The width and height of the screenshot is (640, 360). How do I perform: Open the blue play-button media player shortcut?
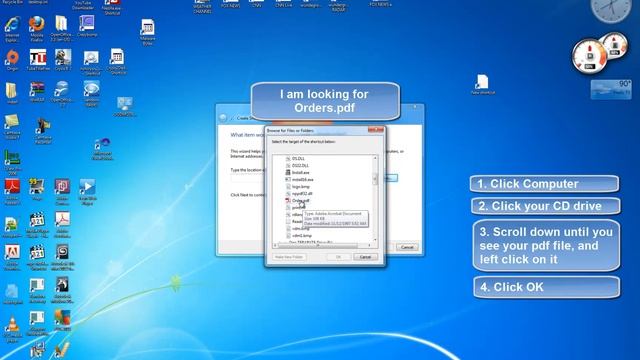tap(87, 192)
